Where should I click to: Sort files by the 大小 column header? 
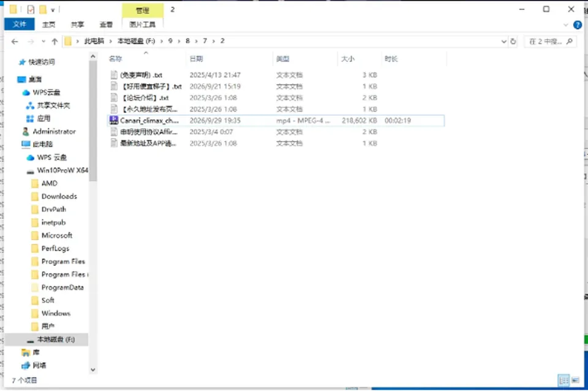[x=348, y=59]
